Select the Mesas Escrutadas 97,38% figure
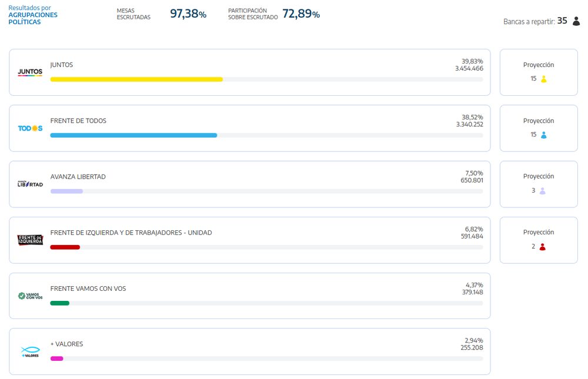Screen dimensions: 588x379 (x=188, y=14)
